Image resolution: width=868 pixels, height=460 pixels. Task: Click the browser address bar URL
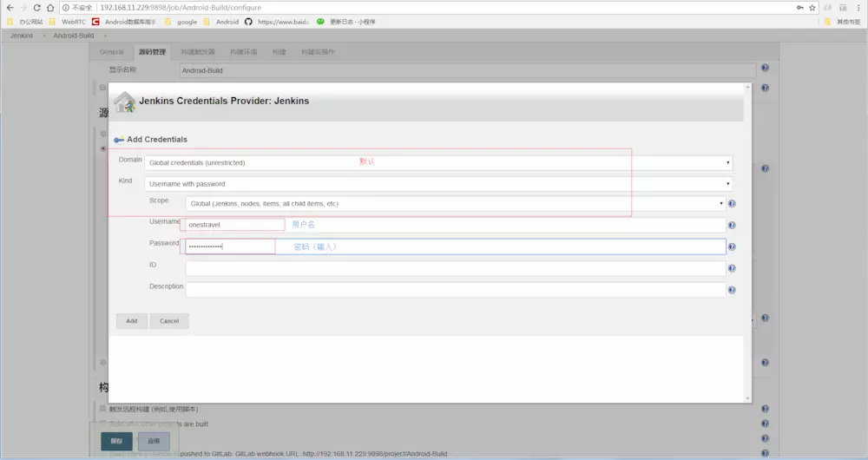tap(181, 8)
